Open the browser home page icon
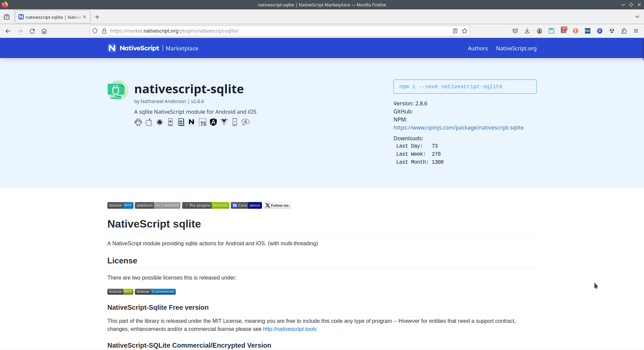Screen dimensions: 644x350 coord(44,31)
